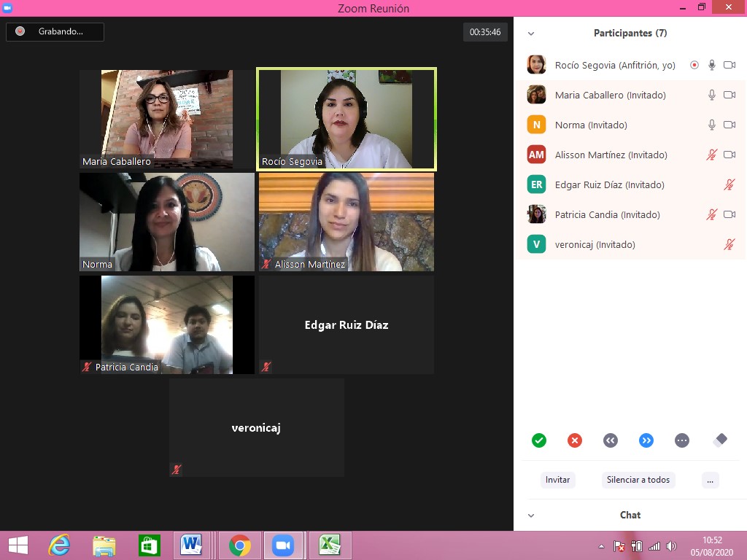747x560 pixels.
Task: Open the Windows Start button
Action: 18,545
